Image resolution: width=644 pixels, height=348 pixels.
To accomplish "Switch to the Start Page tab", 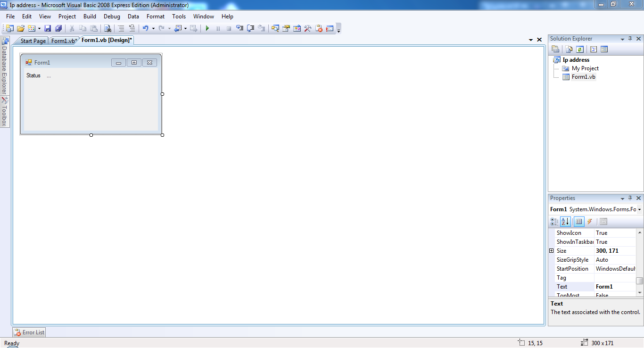I will (x=32, y=41).
